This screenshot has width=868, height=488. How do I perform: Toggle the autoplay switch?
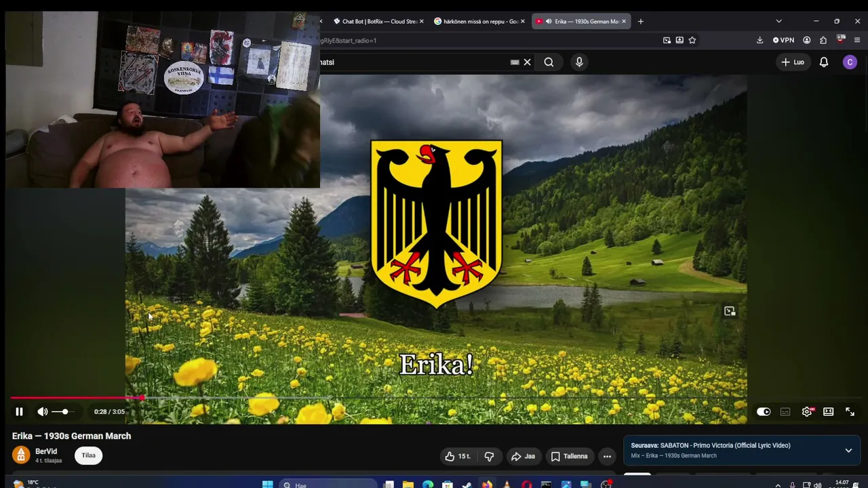pyautogui.click(x=764, y=411)
